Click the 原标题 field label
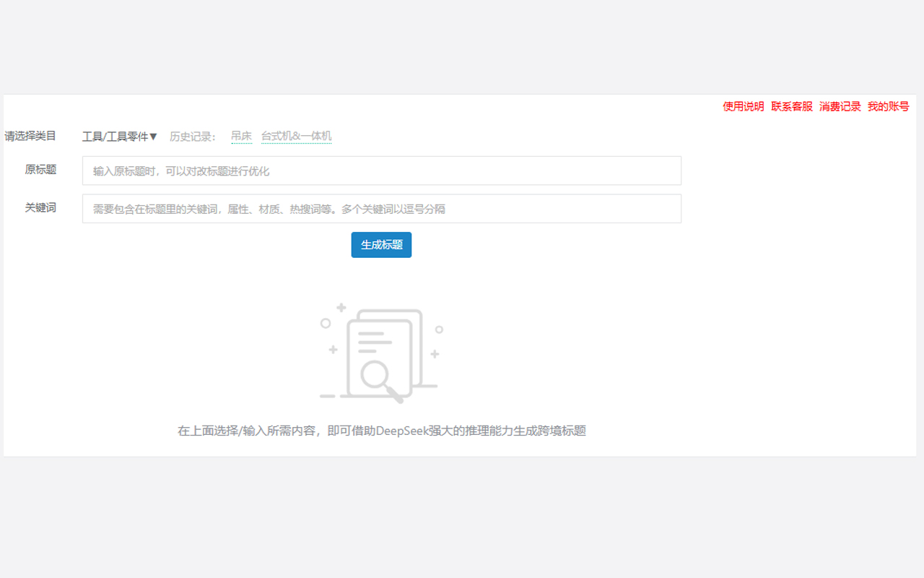 coord(40,170)
